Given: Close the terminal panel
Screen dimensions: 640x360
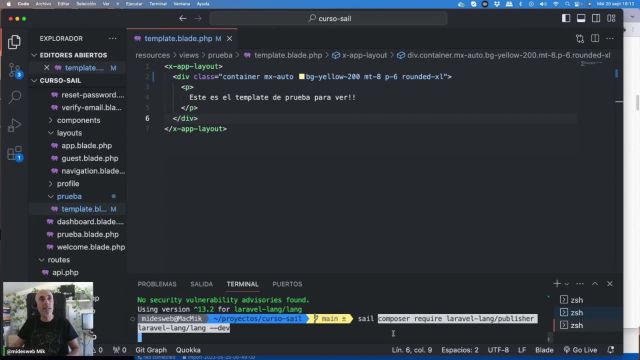Looking at the screenshot, I should 610,284.
